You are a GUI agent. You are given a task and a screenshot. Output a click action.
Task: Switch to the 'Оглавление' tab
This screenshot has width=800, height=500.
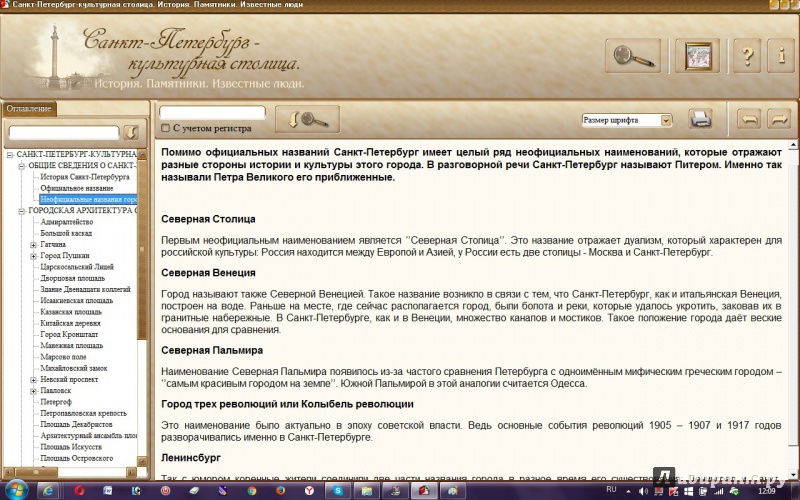(x=29, y=109)
